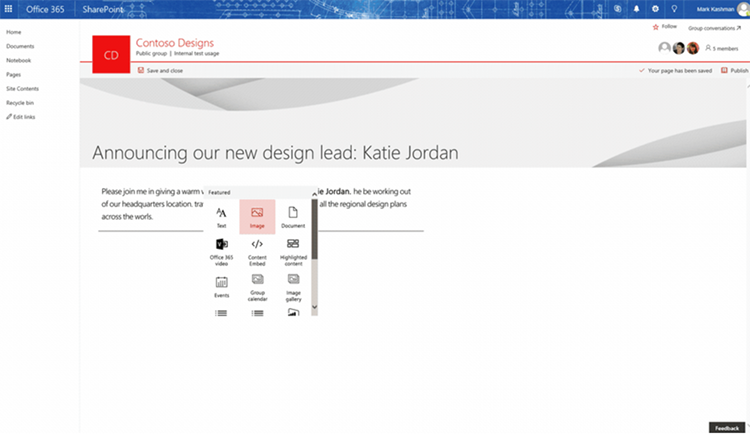
Task: Click the 'Your page has been saved' status
Action: tap(679, 70)
